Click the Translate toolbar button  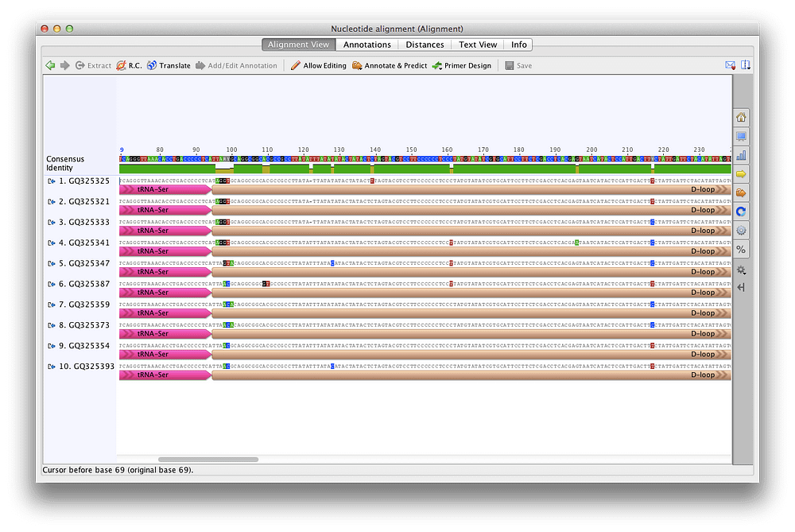click(x=169, y=65)
